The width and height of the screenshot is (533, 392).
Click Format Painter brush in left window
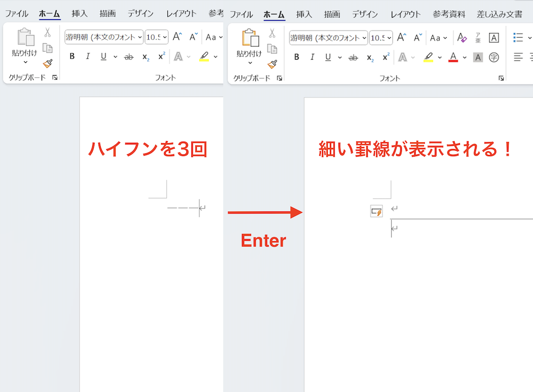tap(47, 63)
